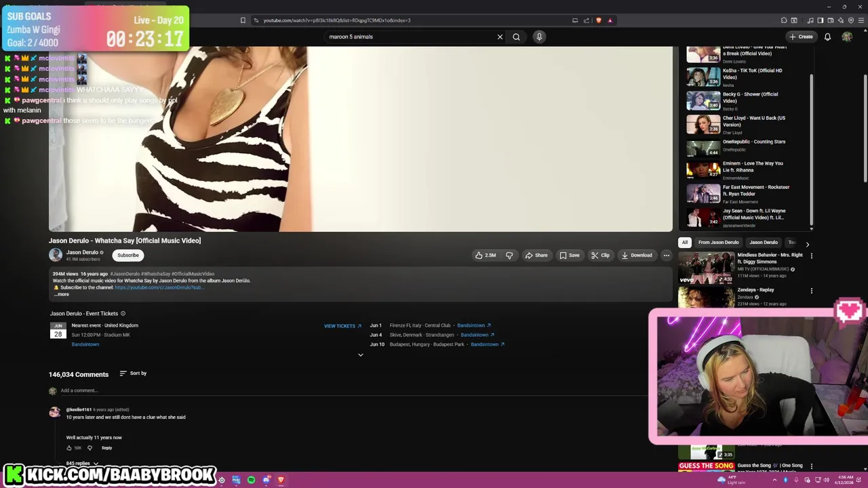Open the comments Sort by menu
Image resolution: width=868 pixels, height=488 pixels.
point(133,373)
